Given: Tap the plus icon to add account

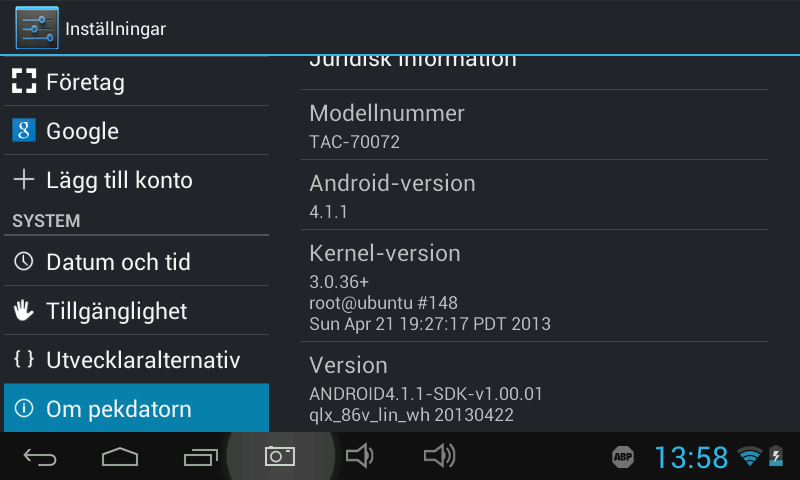Looking at the screenshot, I should (x=24, y=180).
